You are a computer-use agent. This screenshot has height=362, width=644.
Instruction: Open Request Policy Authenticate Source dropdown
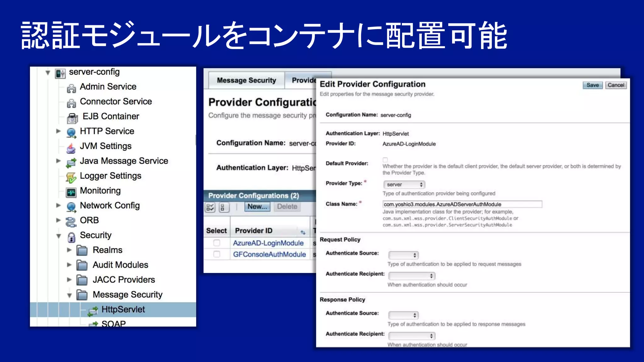(403, 255)
